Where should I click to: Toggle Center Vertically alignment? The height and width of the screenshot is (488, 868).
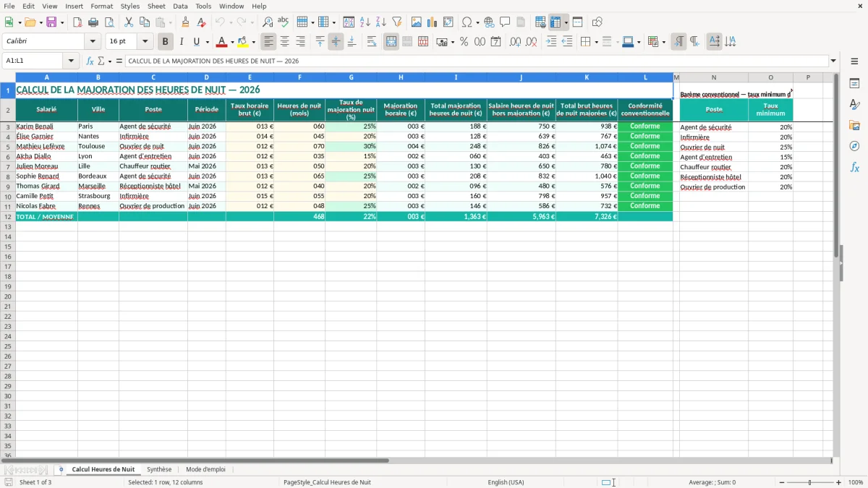[336, 42]
